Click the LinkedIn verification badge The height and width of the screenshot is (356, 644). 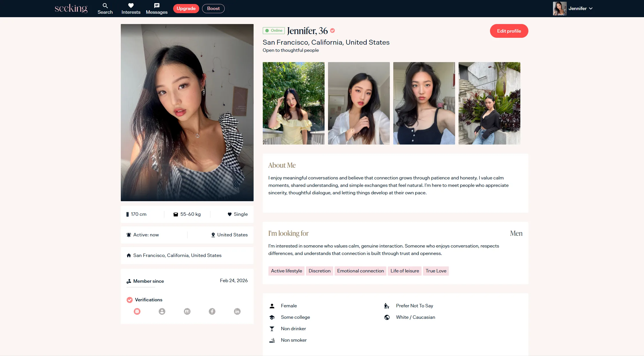click(x=237, y=311)
